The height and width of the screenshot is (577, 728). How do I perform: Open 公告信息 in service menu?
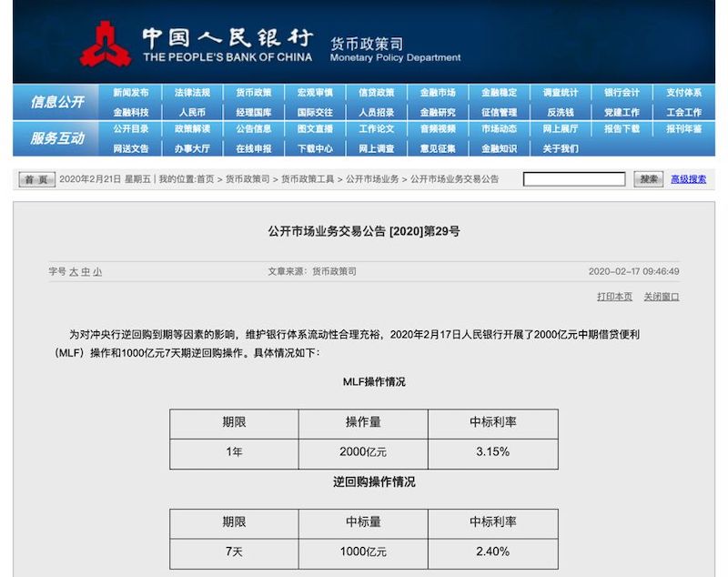(x=253, y=129)
